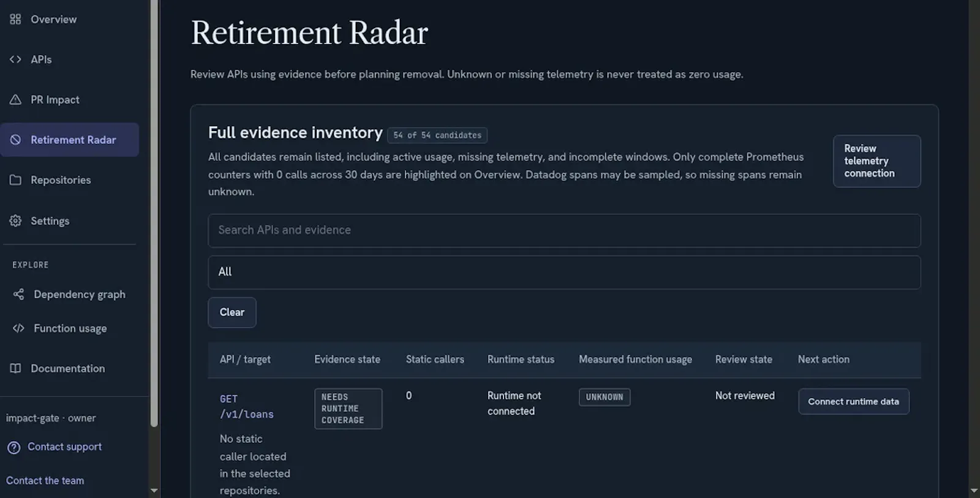
Task: Click the Not reviewed review state cell
Action: [745, 396]
